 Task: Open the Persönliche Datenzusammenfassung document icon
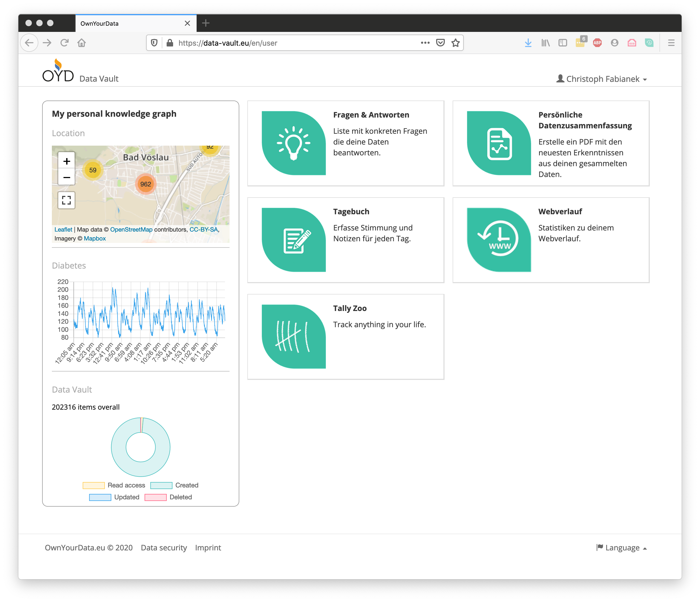click(499, 143)
